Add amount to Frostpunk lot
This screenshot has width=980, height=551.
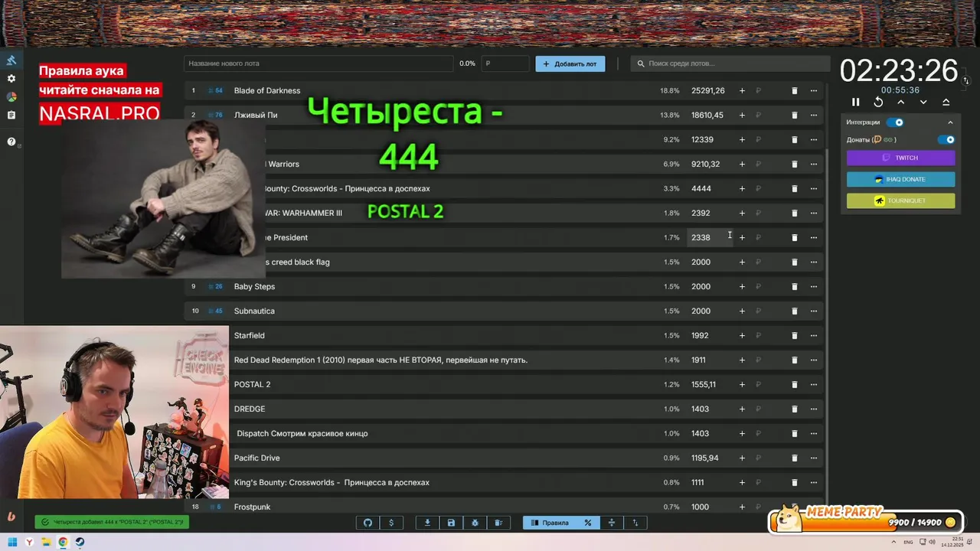[x=742, y=507]
